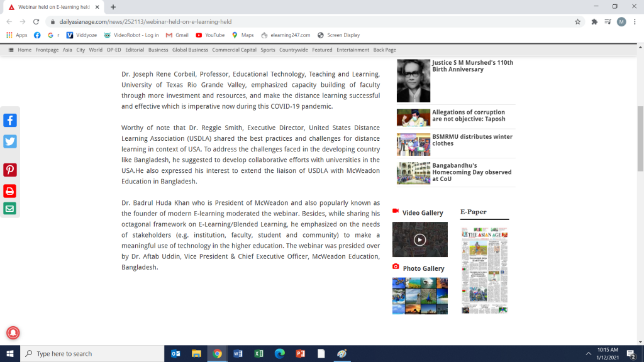Open the Video Gallery heading link
The width and height of the screenshot is (644, 362).
[x=423, y=213]
